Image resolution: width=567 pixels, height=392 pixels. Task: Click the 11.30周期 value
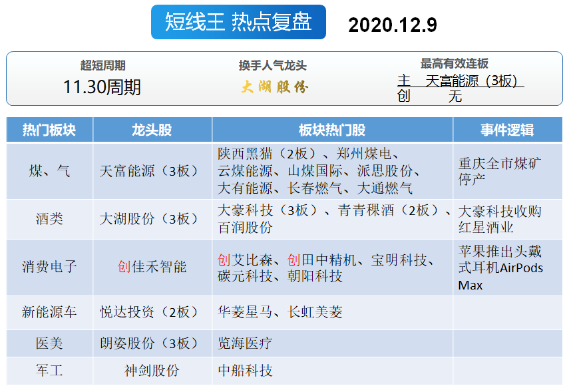point(102,87)
